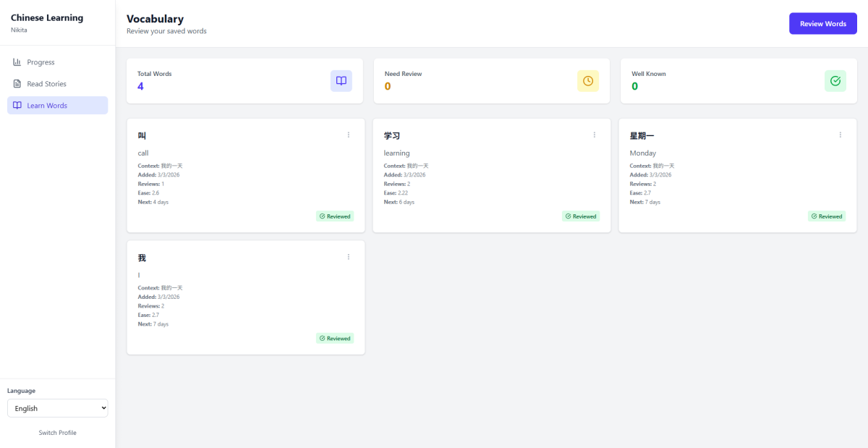
Task: Click the Reviewed badge on the 星期一 card
Action: [x=827, y=216]
